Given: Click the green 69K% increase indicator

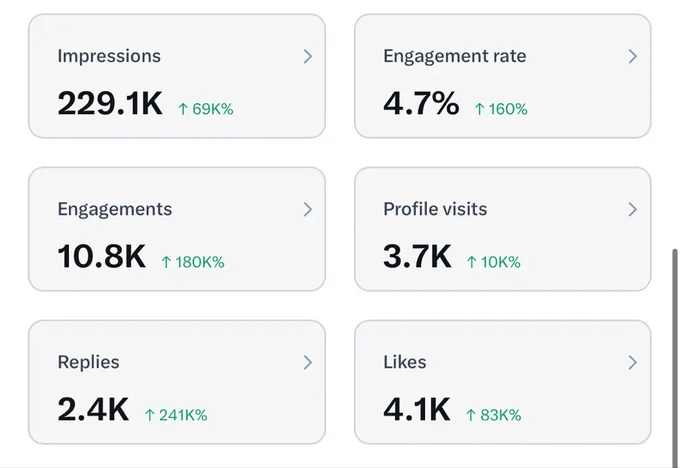Looking at the screenshot, I should coord(206,109).
